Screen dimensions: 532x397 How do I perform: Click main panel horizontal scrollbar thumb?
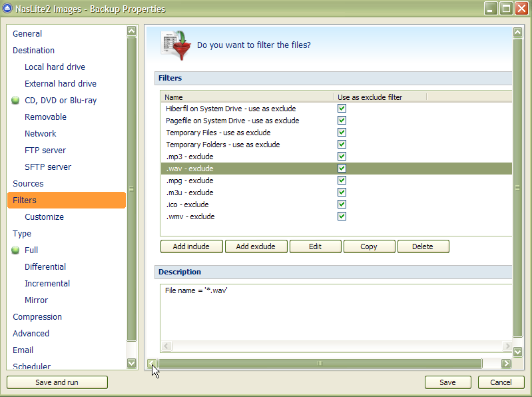tap(320, 364)
